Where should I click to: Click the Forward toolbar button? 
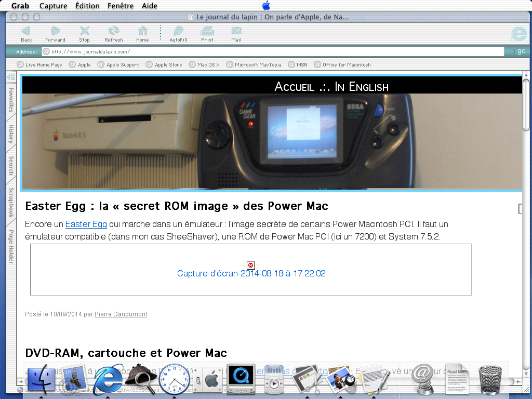coord(55,34)
